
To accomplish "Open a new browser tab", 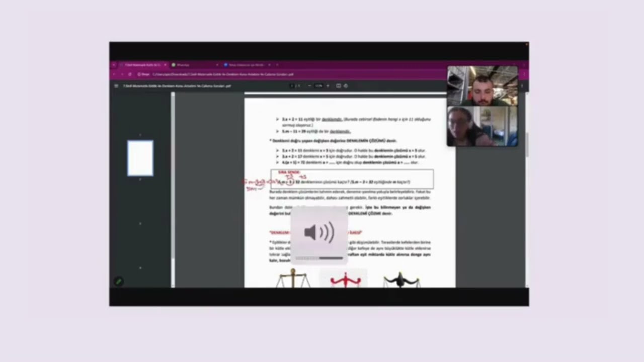I will pyautogui.click(x=277, y=65).
